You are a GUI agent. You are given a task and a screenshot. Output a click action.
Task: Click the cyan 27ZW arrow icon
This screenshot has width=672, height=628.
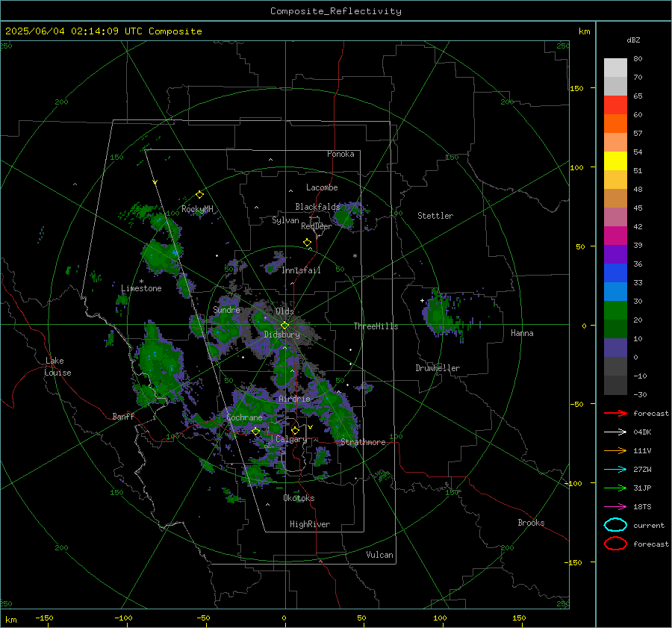(x=615, y=470)
